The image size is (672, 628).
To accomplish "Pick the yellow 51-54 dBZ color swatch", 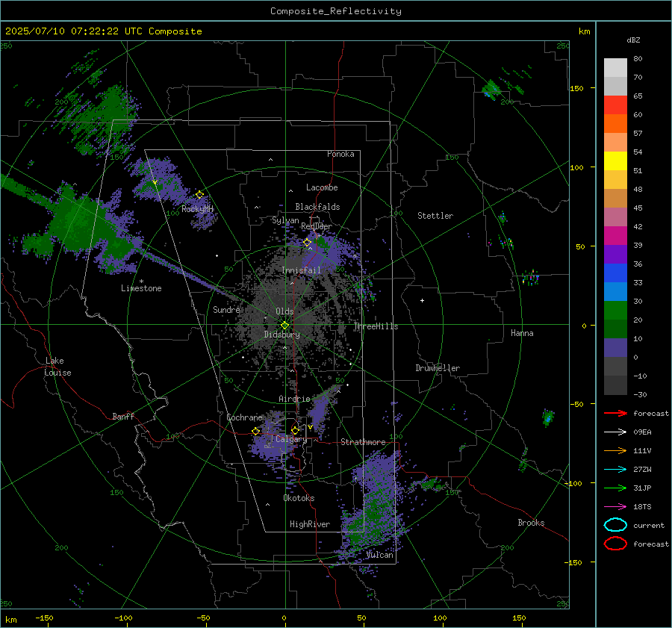I will [x=615, y=161].
